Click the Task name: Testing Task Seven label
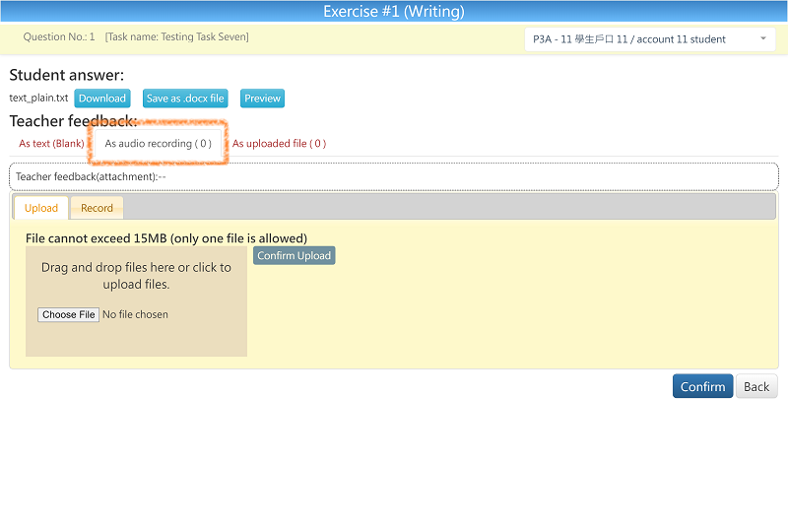Screen dimensions: 788x532 [x=177, y=37]
